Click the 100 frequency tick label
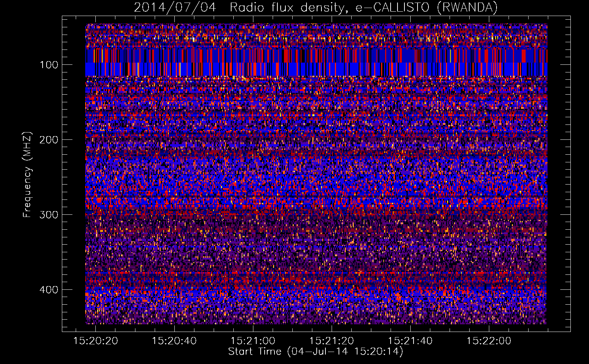The image size is (589, 364). click(49, 65)
